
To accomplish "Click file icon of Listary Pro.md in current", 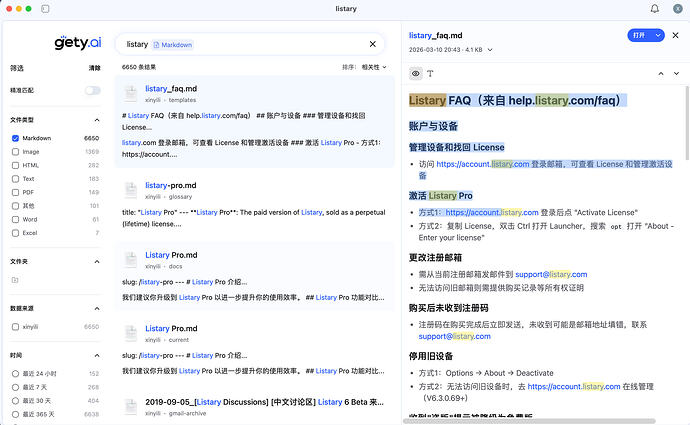I will coord(131,333).
